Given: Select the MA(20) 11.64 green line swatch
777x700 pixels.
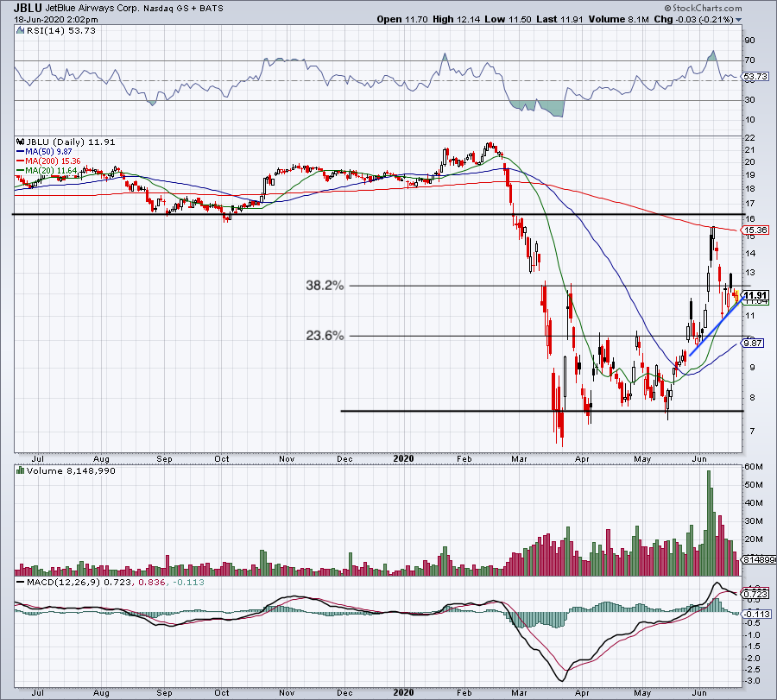Looking at the screenshot, I should click(21, 170).
